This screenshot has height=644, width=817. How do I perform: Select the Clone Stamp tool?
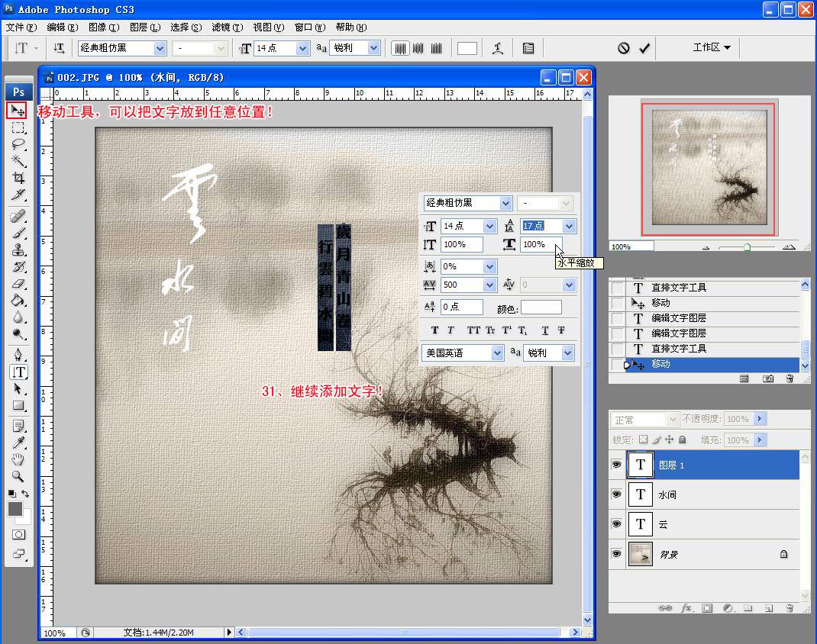click(x=18, y=250)
